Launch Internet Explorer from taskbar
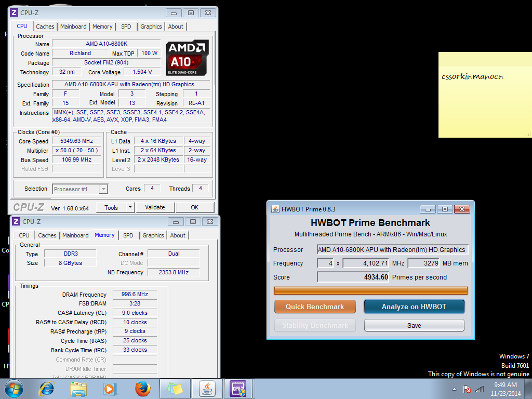The height and width of the screenshot is (399, 532). click(46, 389)
